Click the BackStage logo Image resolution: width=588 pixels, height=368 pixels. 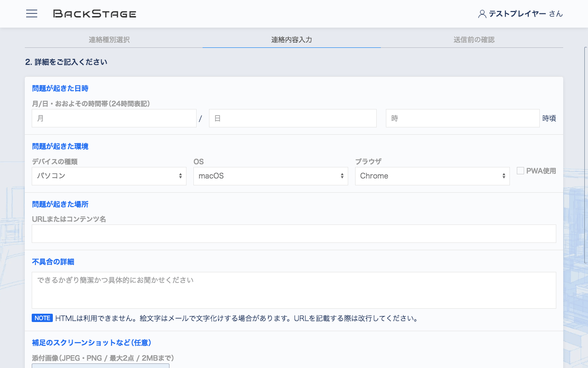(95, 14)
